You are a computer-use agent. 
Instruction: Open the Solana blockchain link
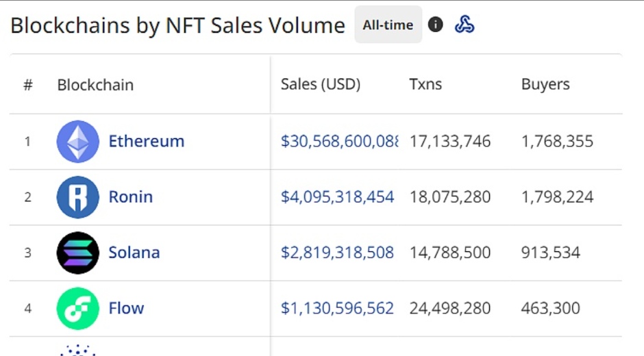(x=134, y=253)
